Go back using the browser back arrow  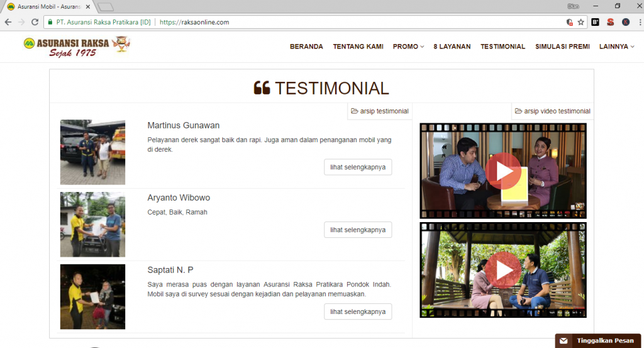click(x=8, y=22)
